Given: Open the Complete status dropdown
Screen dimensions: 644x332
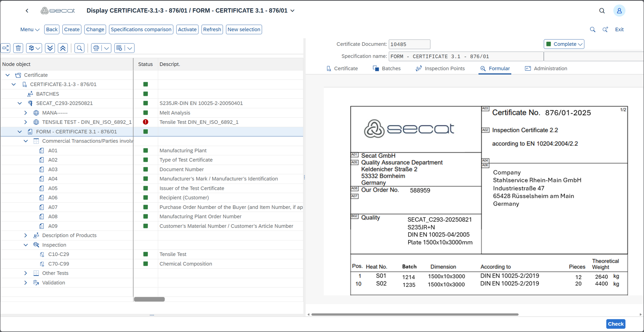Looking at the screenshot, I should [564, 44].
